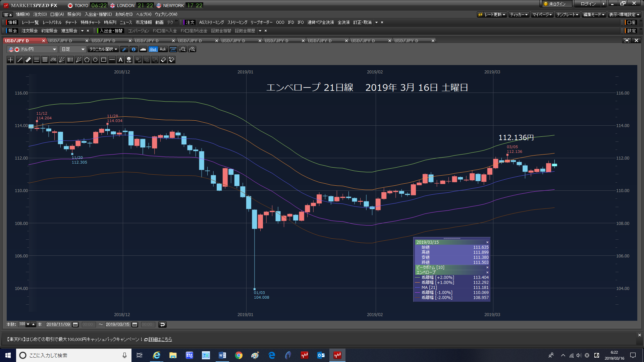Open the 詳細はこちら campaign link
The width and height of the screenshot is (644, 362).
tap(160, 339)
